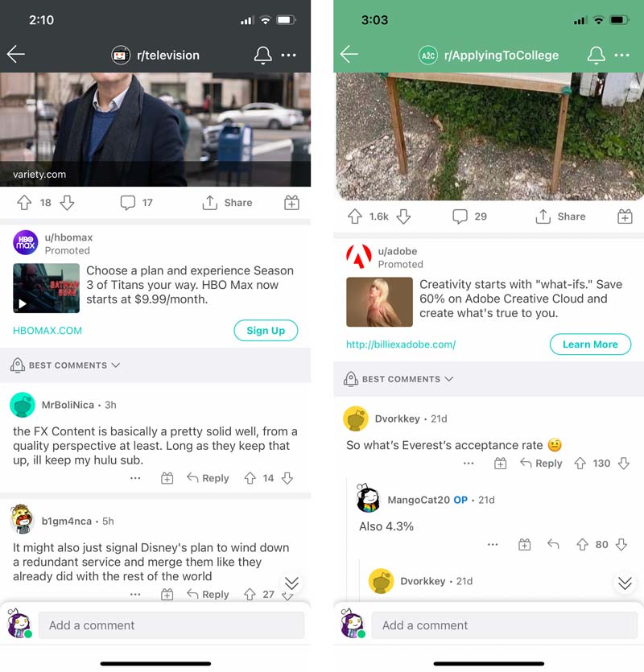Downvote the r/ApplyingToCollege post with 1.6k votes
The image size is (644, 672).
[x=403, y=216]
